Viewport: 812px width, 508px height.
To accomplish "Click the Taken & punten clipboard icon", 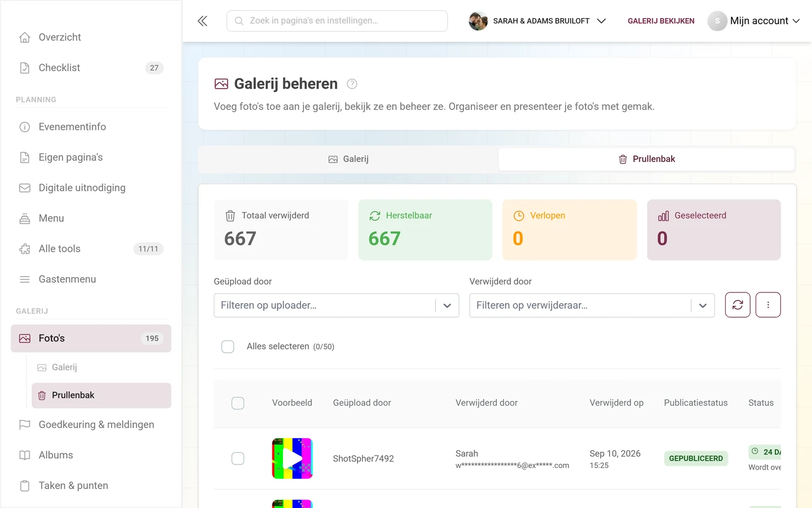I will [25, 485].
